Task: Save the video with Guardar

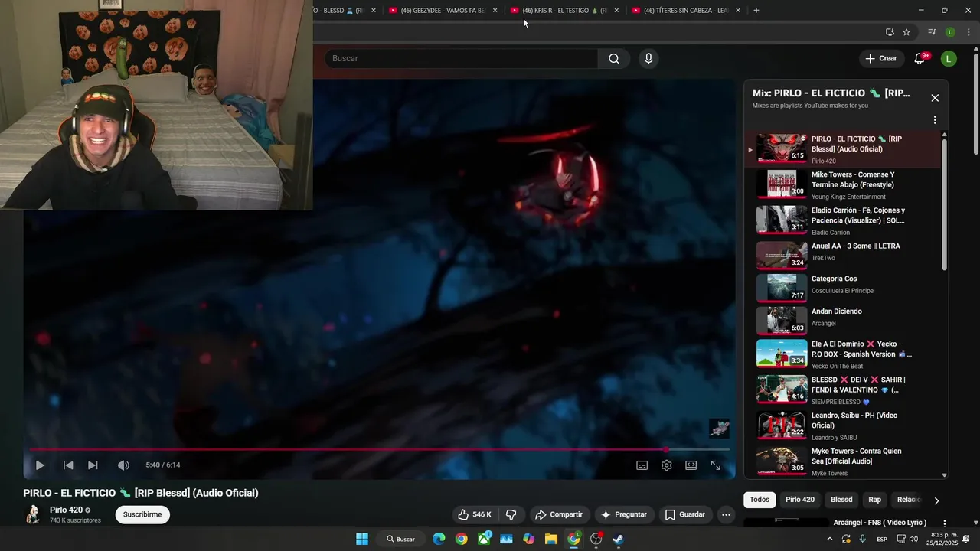Action: coord(685,514)
